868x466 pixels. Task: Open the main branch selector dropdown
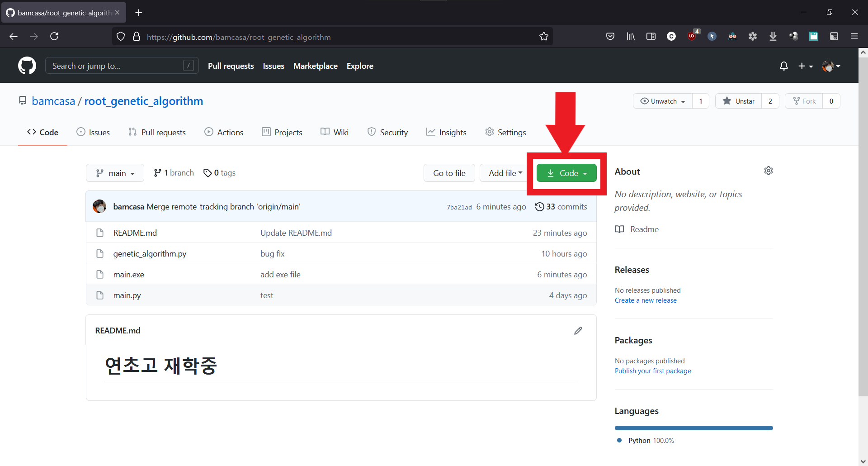[x=115, y=173]
